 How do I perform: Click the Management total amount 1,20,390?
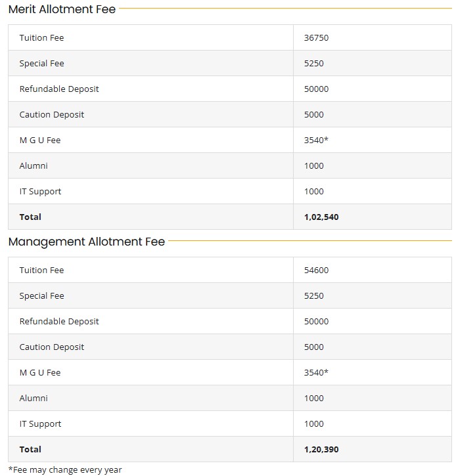(321, 450)
